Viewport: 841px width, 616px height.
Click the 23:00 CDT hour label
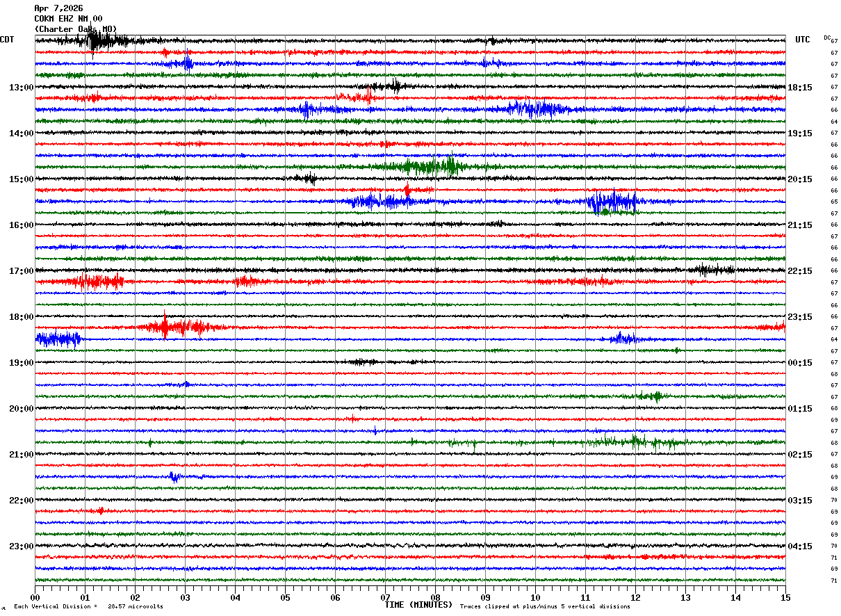click(x=21, y=546)
